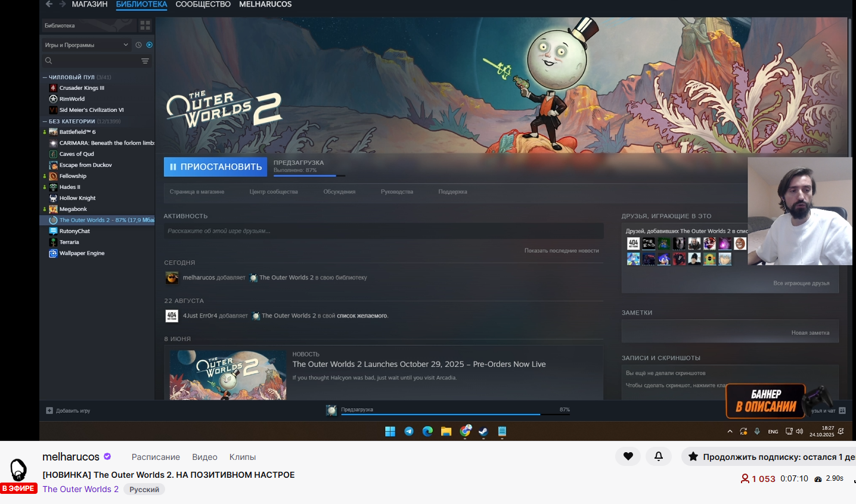
Task: Open the Видео channel tab
Action: pyautogui.click(x=204, y=457)
